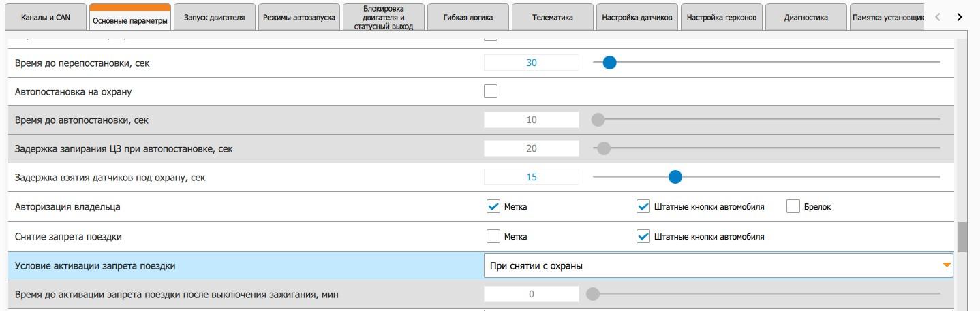Open the Диагностика tab

click(x=806, y=17)
